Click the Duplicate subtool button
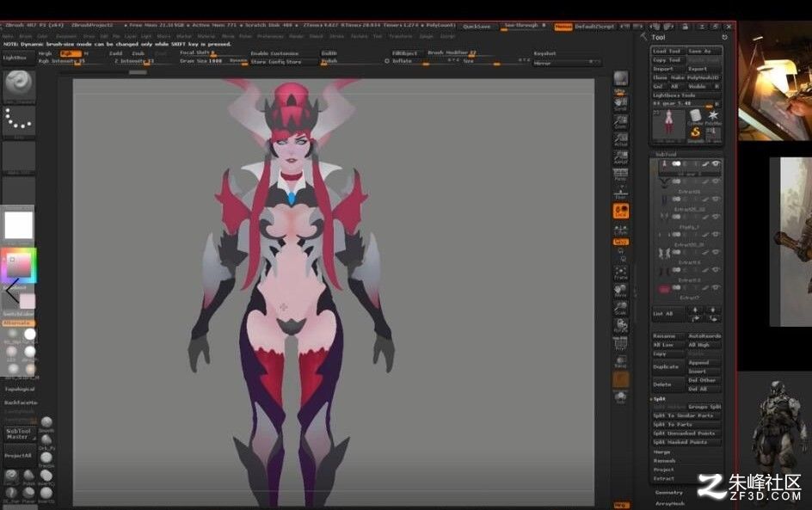The height and width of the screenshot is (510, 812). coord(667,366)
